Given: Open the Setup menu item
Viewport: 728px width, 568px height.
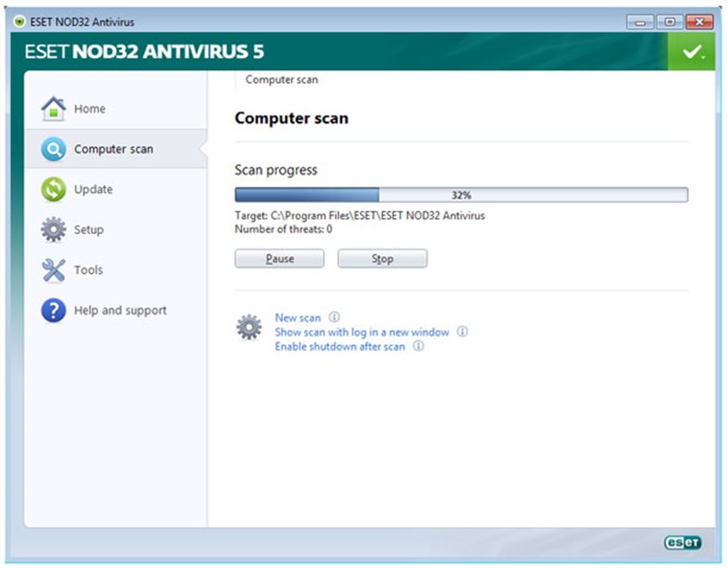Looking at the screenshot, I should coord(116,229).
